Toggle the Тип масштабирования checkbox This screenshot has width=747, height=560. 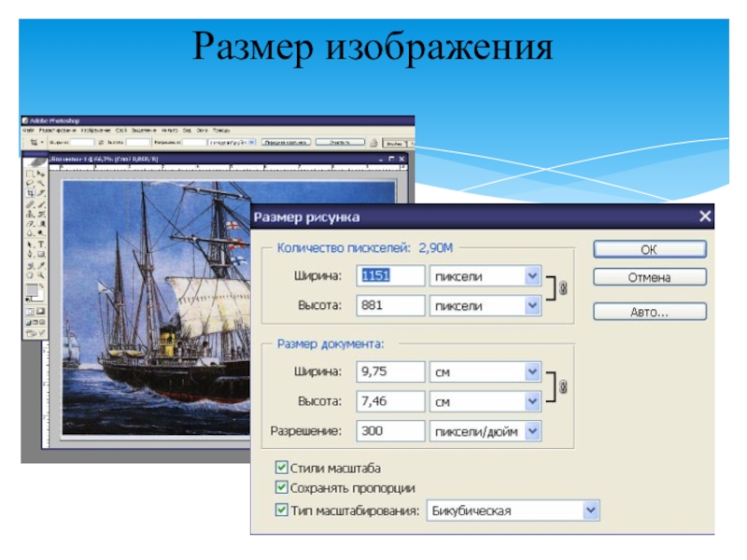pos(281,510)
